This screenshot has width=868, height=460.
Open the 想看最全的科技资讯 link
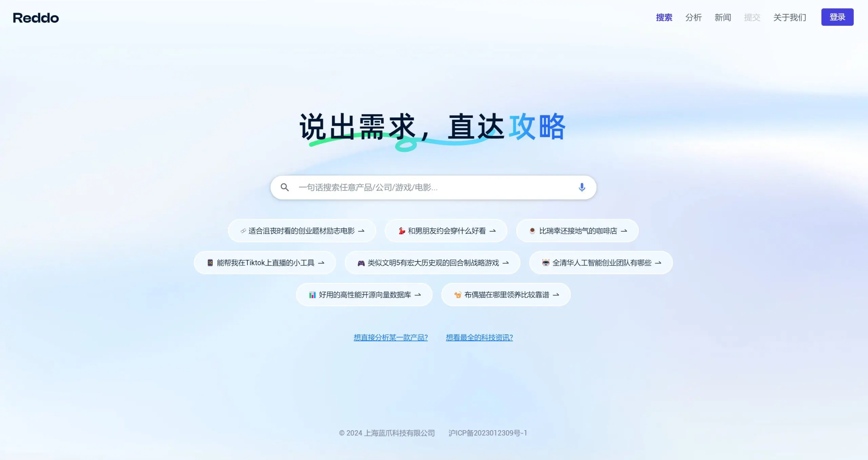click(479, 337)
